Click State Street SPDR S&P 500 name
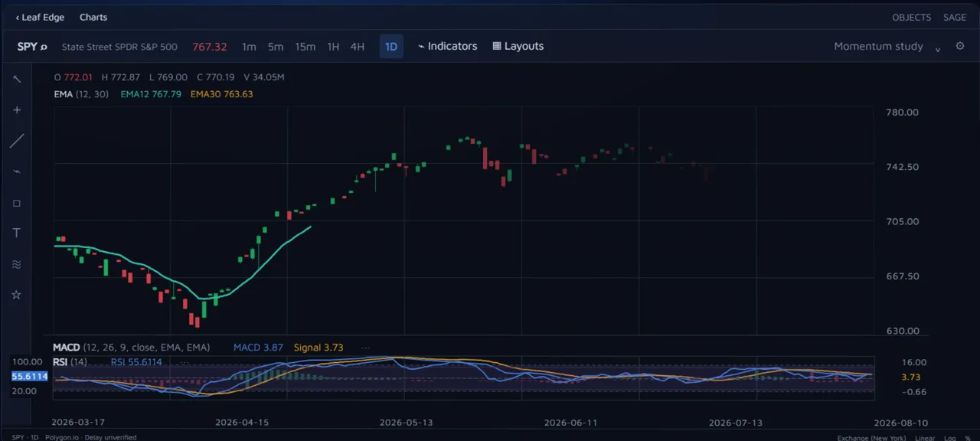 click(119, 47)
